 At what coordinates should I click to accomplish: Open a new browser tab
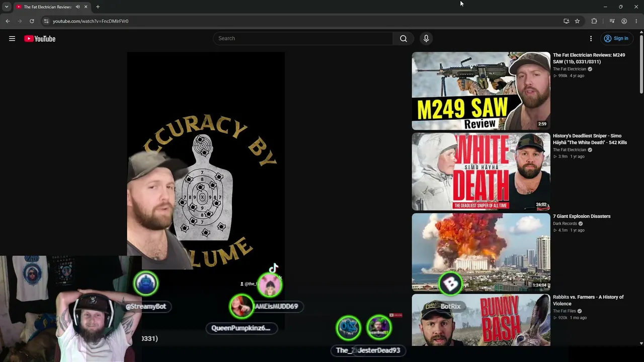(98, 7)
